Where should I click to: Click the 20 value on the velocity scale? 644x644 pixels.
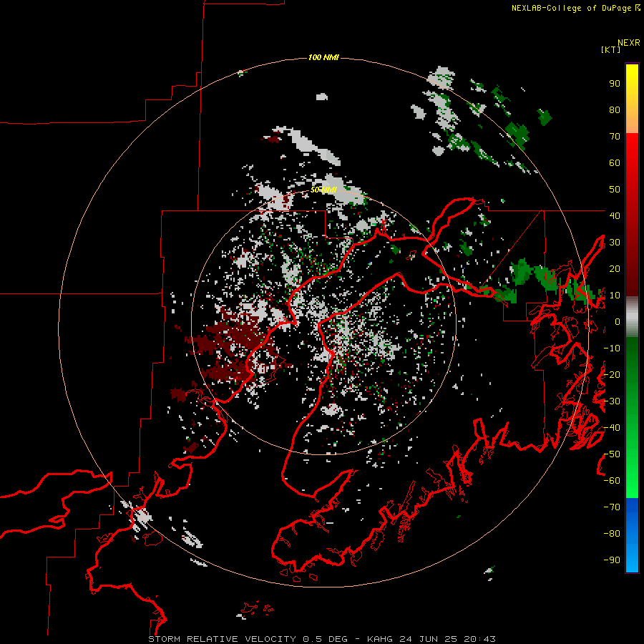tap(615, 268)
